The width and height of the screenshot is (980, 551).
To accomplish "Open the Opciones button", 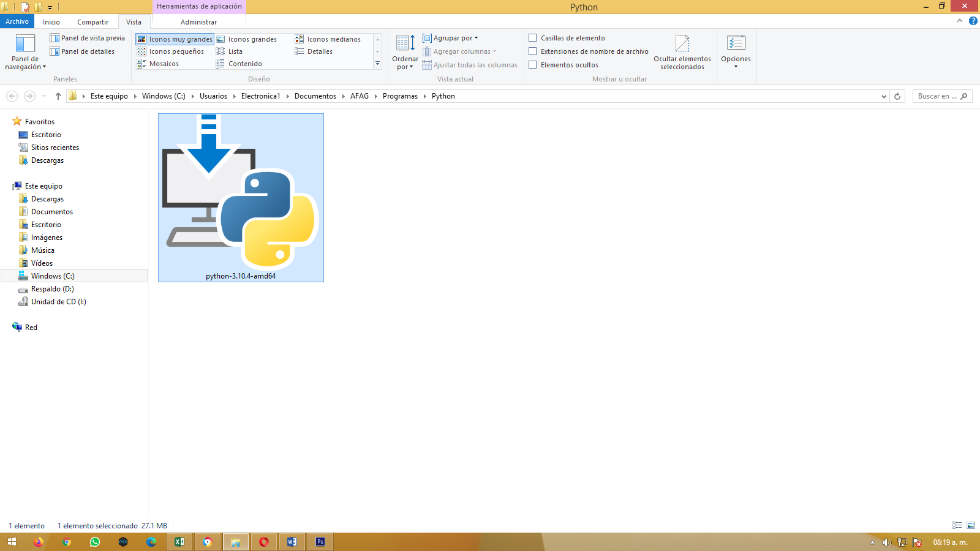I will (x=736, y=52).
